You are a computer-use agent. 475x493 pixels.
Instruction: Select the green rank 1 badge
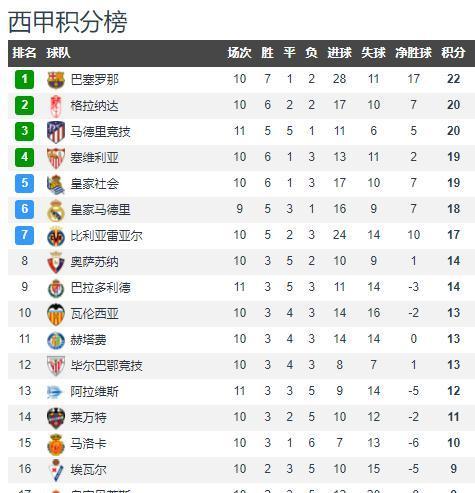pos(24,79)
